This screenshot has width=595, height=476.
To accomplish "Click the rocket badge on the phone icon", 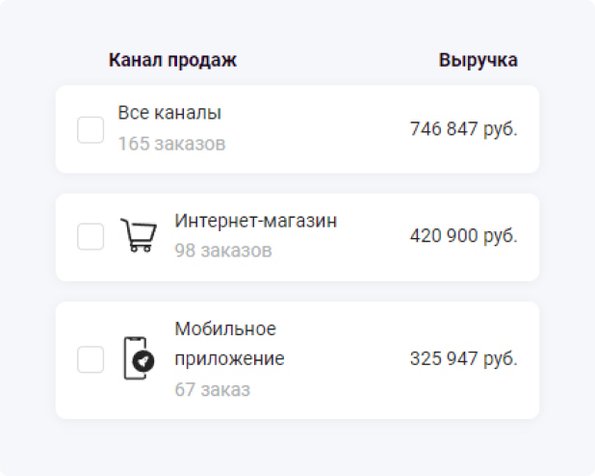I will coord(143,361).
